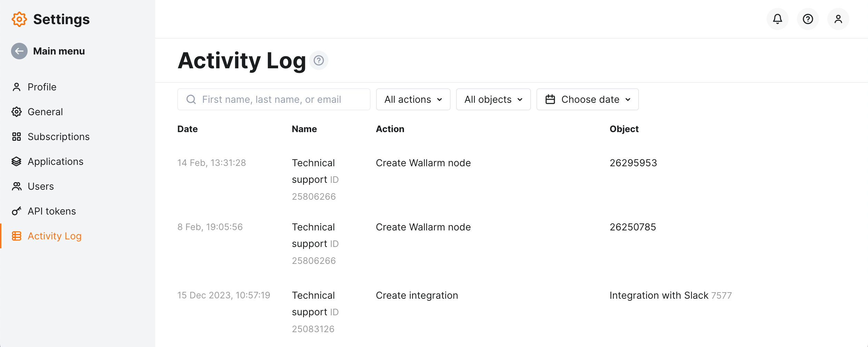Select Users in the sidebar menu

41,186
